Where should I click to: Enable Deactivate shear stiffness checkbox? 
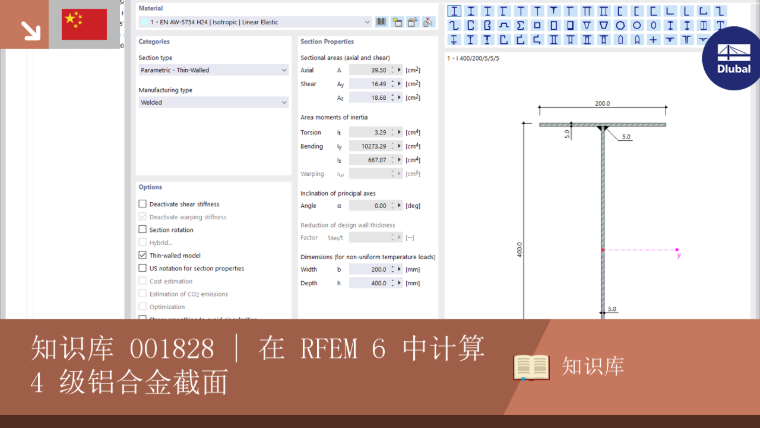click(x=142, y=204)
